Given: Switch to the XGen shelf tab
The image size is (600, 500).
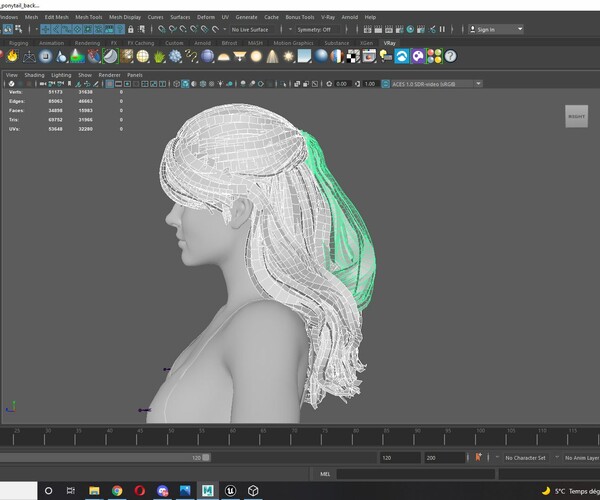Looking at the screenshot, I should coord(366,43).
